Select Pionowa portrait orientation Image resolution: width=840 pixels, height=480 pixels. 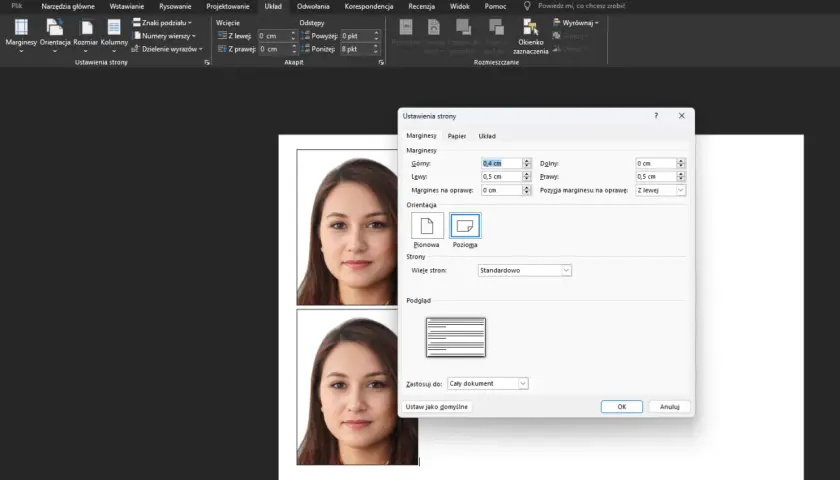tap(427, 226)
